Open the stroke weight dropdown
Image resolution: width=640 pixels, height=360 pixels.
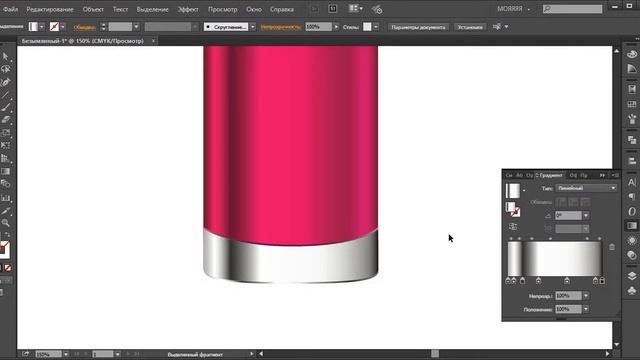pos(136,27)
